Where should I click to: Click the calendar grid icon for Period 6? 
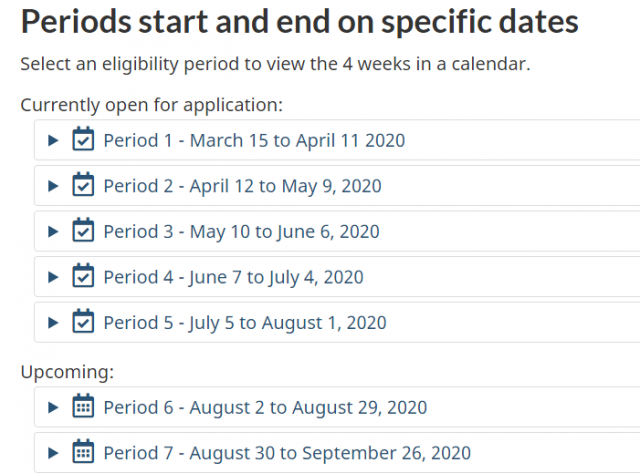coord(83,406)
